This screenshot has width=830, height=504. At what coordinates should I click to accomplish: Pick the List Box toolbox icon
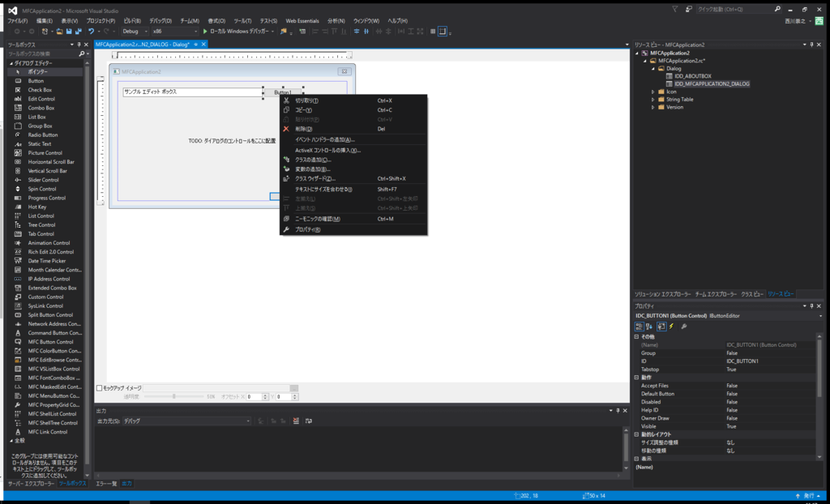coord(18,117)
